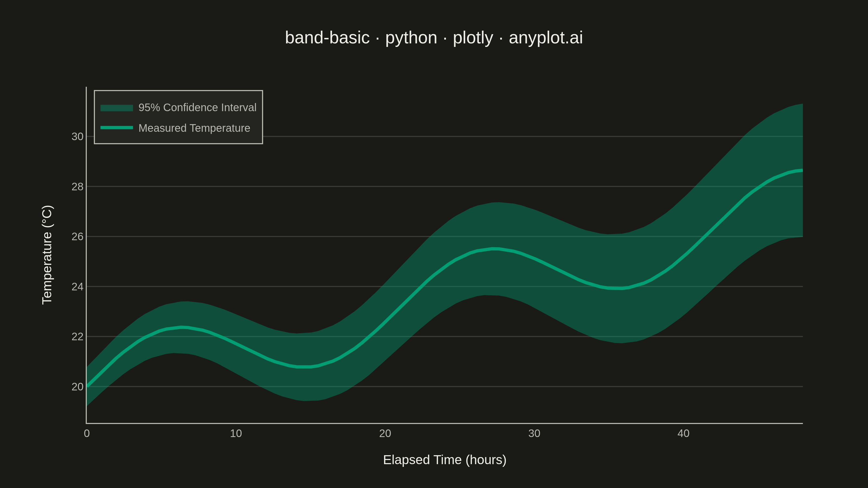Viewport: 868px width, 488px height.
Task: Click the temperature line trough near hour 14
Action: (303, 367)
